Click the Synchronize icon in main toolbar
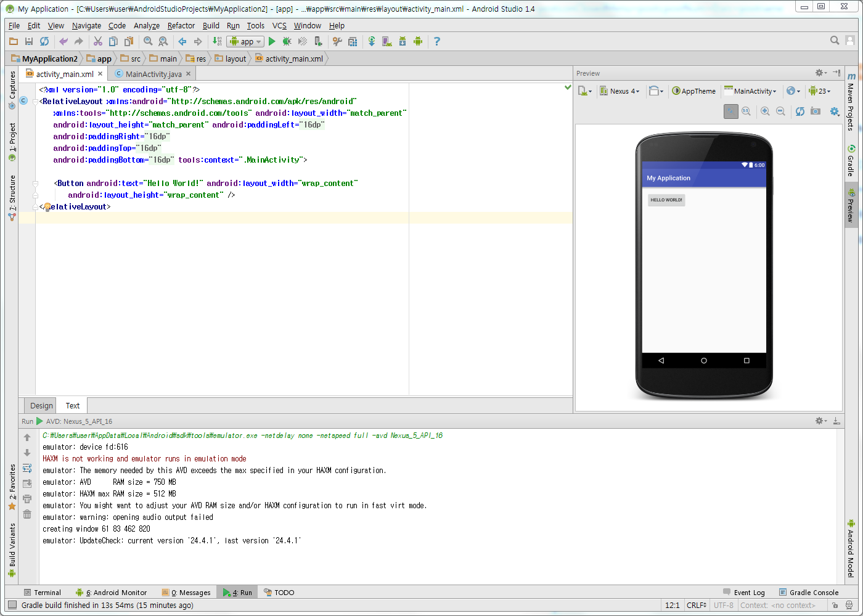The width and height of the screenshot is (863, 616). [x=44, y=41]
